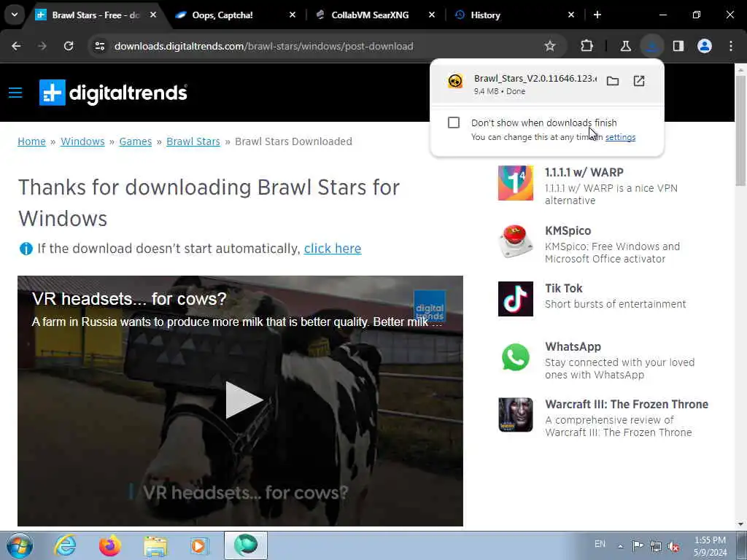Click the Tik Tok app icon
Image resolution: width=747 pixels, height=560 pixels.
[516, 299]
